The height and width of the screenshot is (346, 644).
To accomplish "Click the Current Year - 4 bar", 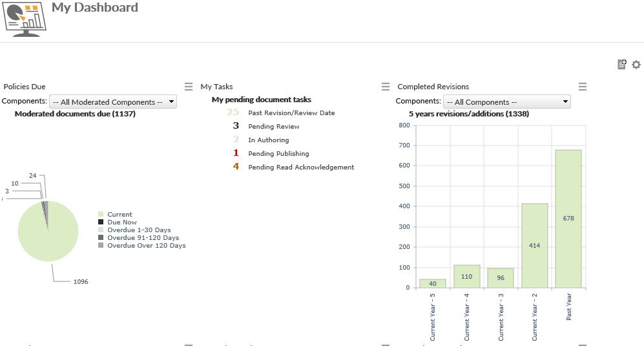I will [x=467, y=276].
